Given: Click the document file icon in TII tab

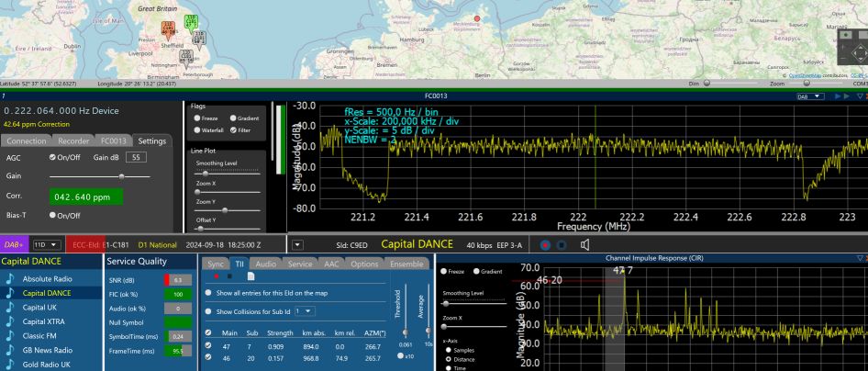Looking at the screenshot, I should (250, 276).
